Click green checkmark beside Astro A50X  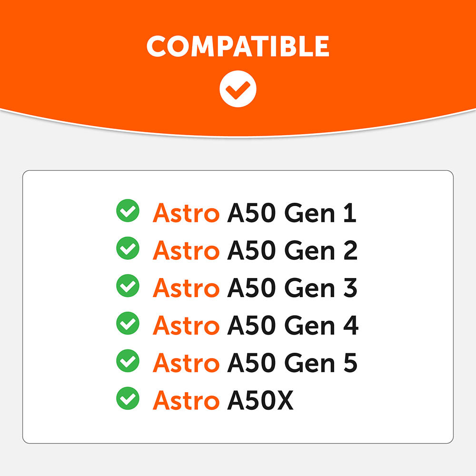click(x=128, y=398)
